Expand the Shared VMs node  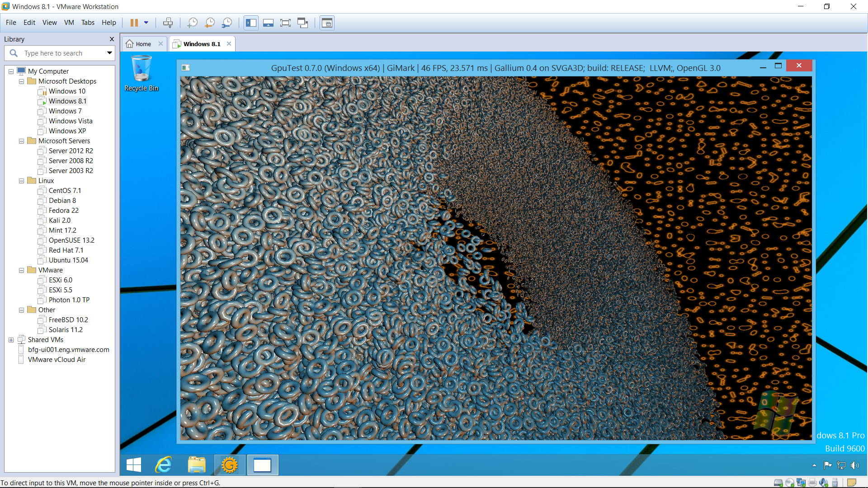tap(11, 340)
